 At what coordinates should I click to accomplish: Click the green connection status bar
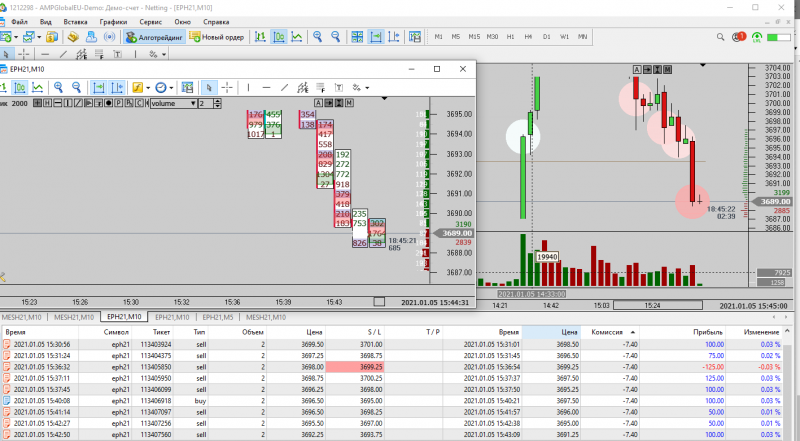pyautogui.click(x=779, y=37)
